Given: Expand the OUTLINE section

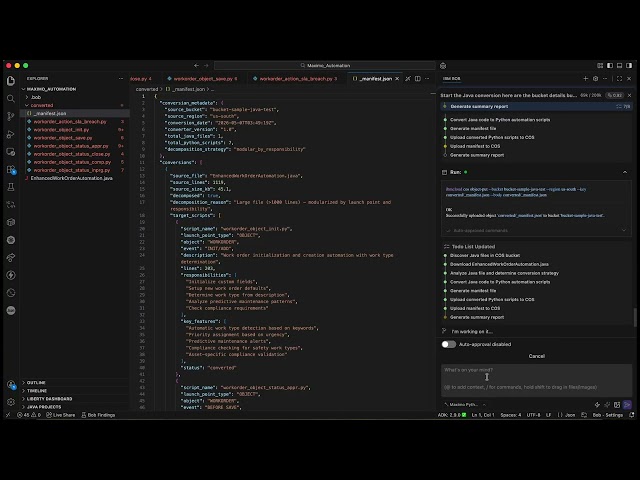Looking at the screenshot, I should coord(36,382).
